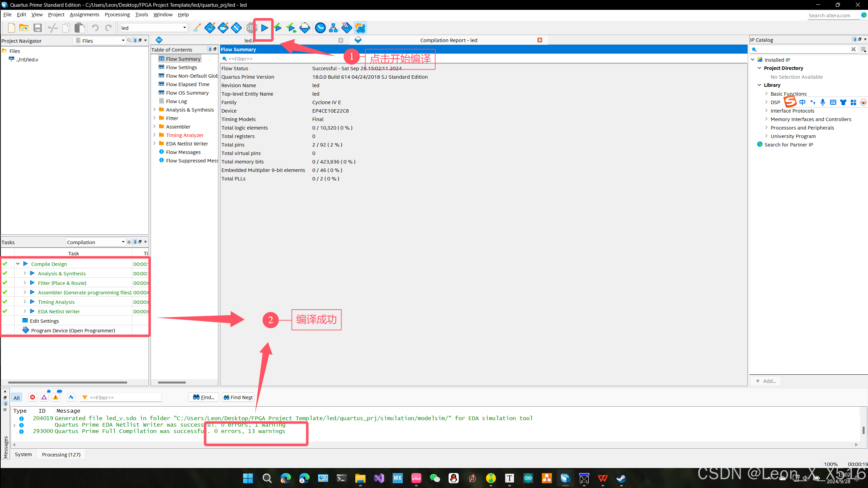868x488 pixels.
Task: Toggle the All messages filter
Action: coord(16,397)
